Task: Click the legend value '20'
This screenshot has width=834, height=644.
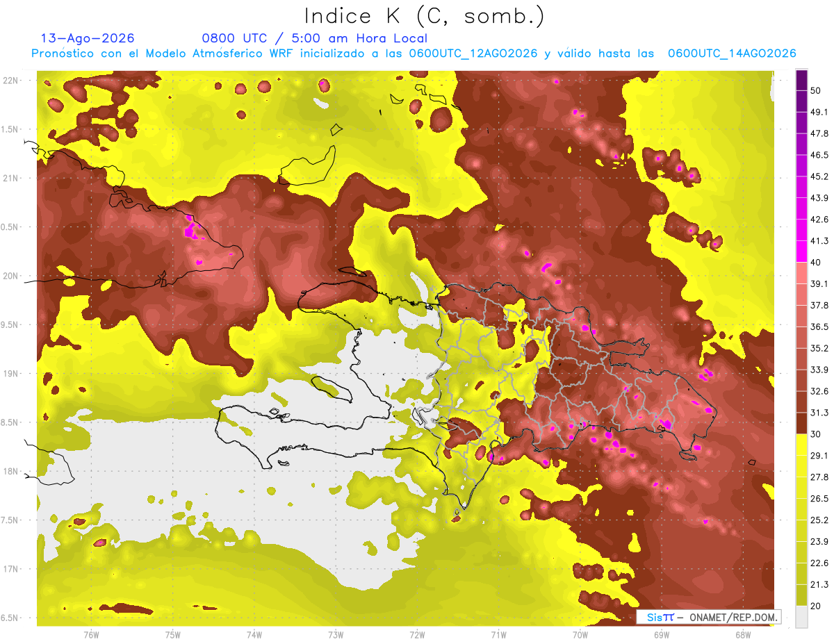Action: [816, 606]
